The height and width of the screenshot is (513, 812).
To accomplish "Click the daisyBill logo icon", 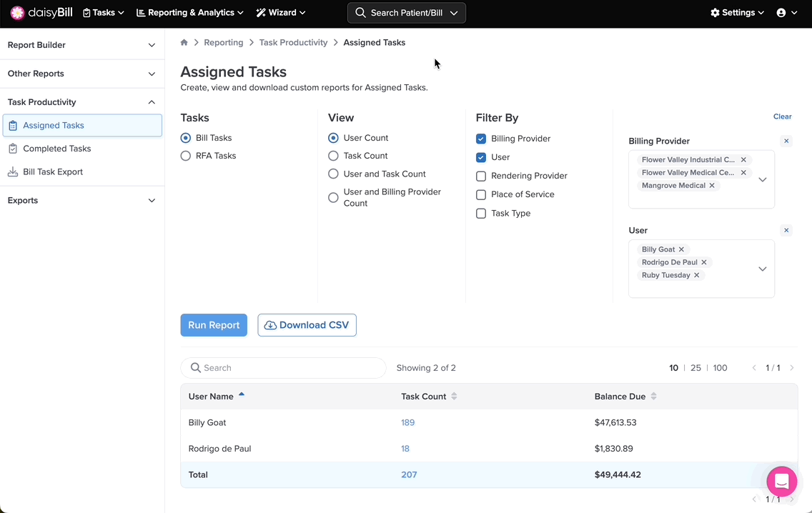I will [17, 13].
